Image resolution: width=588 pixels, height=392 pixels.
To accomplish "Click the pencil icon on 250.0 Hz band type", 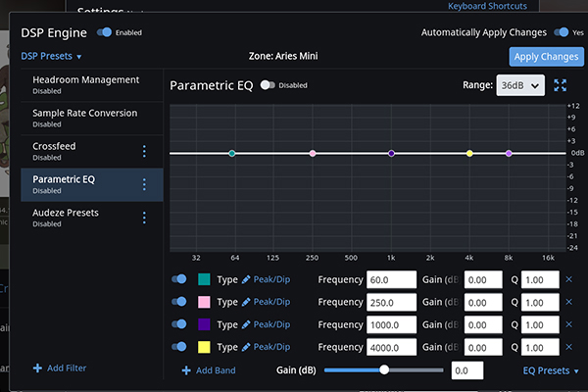I will (246, 302).
